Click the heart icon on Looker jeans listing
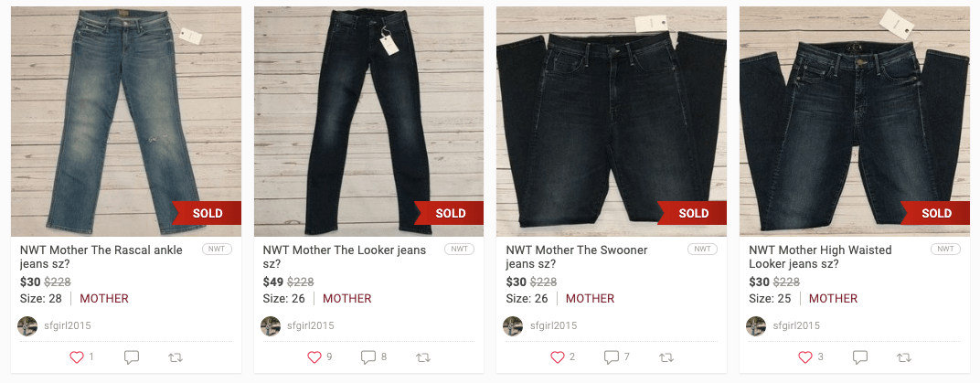The width and height of the screenshot is (980, 383). [x=314, y=357]
